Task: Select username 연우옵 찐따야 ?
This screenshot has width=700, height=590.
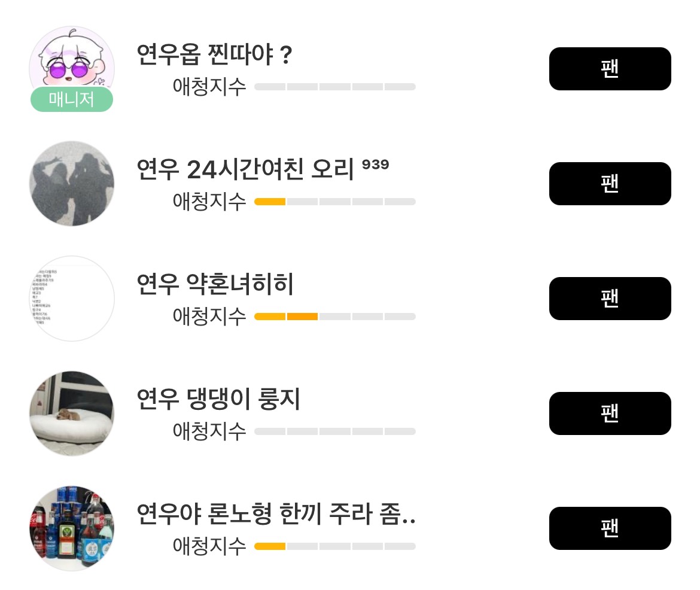Action: point(214,56)
